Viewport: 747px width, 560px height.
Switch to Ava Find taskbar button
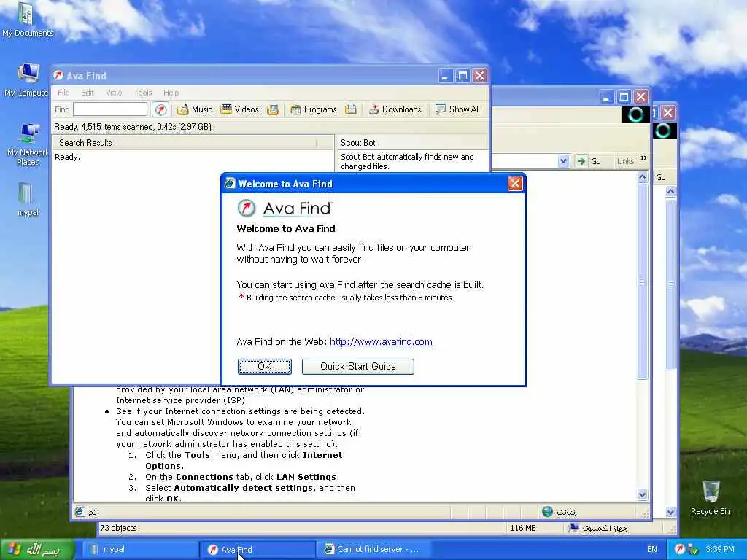[x=258, y=549]
